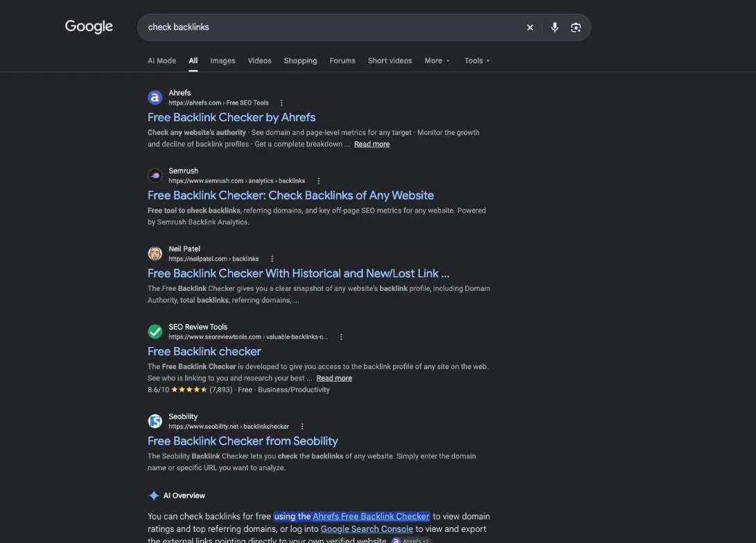
Task: Open Semrush Free Backlink Checker link
Action: coord(291,195)
